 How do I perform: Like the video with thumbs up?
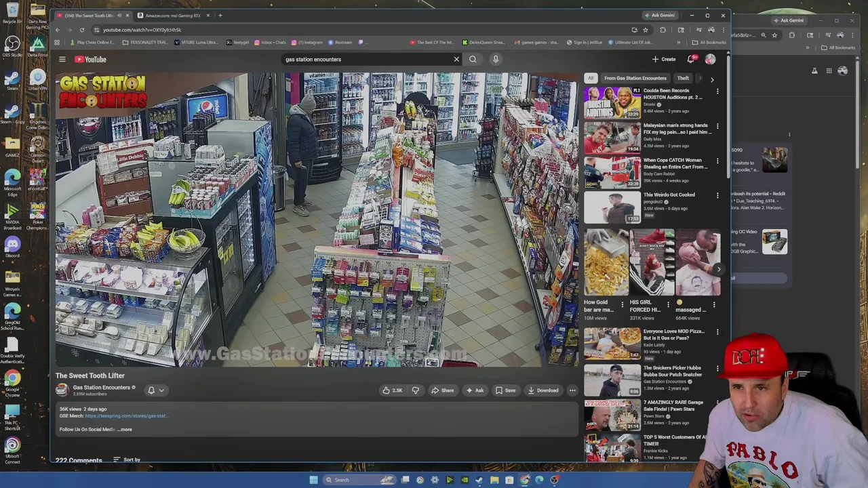393,390
